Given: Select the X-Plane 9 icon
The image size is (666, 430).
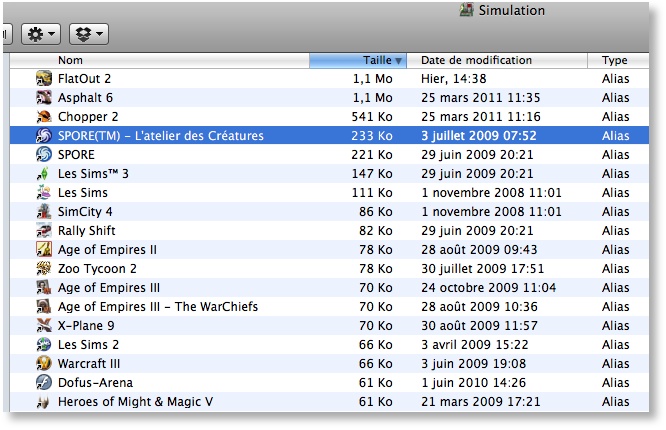Looking at the screenshot, I should point(44,325).
